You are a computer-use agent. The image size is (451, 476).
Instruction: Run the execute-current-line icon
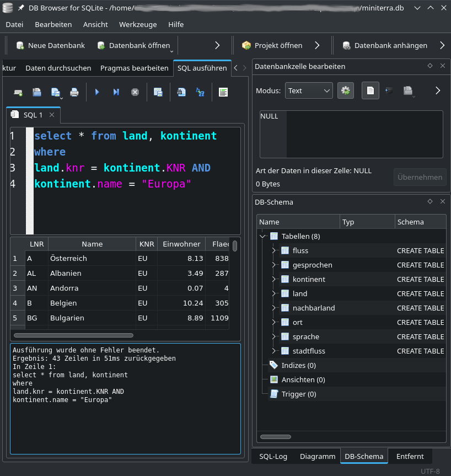point(116,92)
